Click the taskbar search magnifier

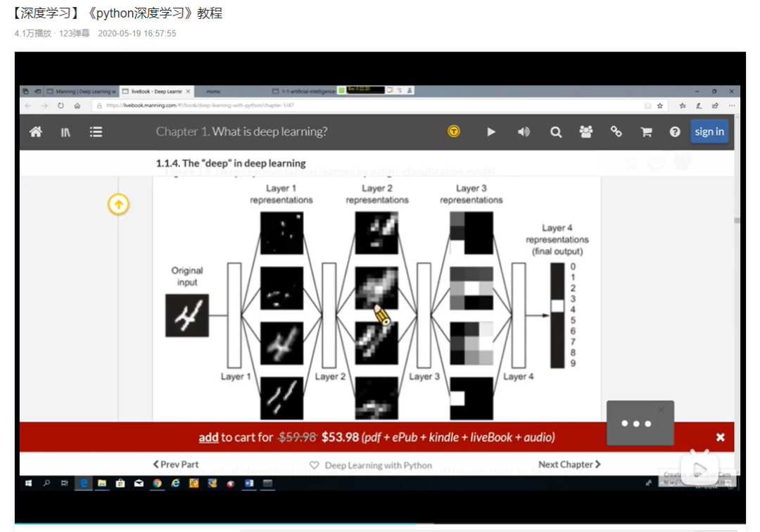pyautogui.click(x=46, y=483)
